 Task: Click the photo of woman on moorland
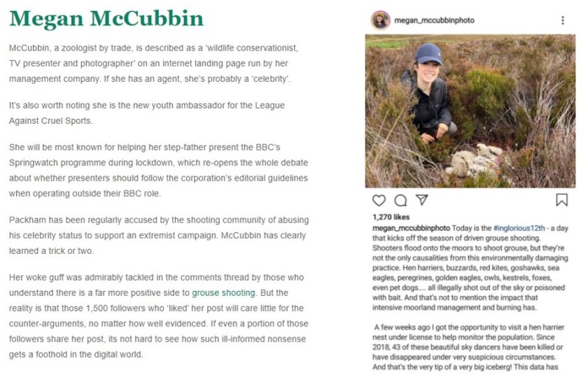pos(470,111)
